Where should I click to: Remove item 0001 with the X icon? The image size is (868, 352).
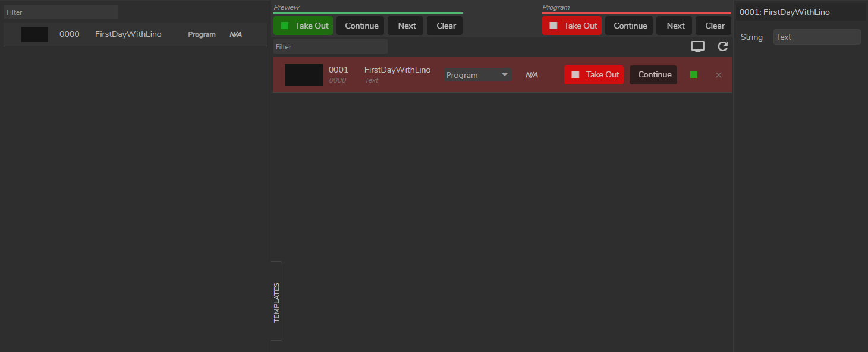point(718,75)
